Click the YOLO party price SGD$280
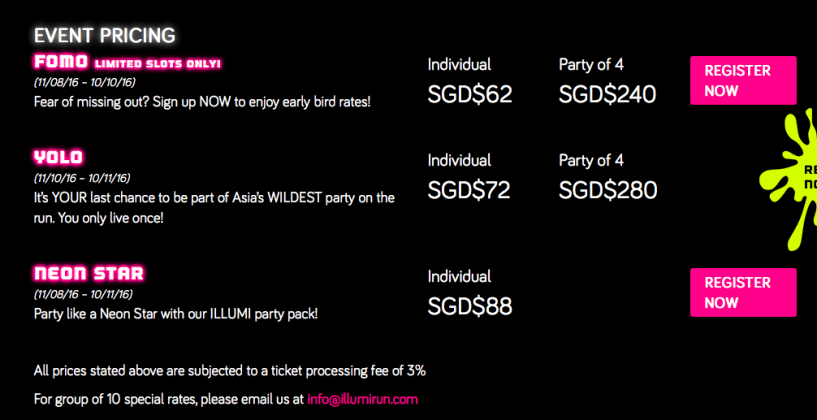817x420 pixels. click(607, 190)
